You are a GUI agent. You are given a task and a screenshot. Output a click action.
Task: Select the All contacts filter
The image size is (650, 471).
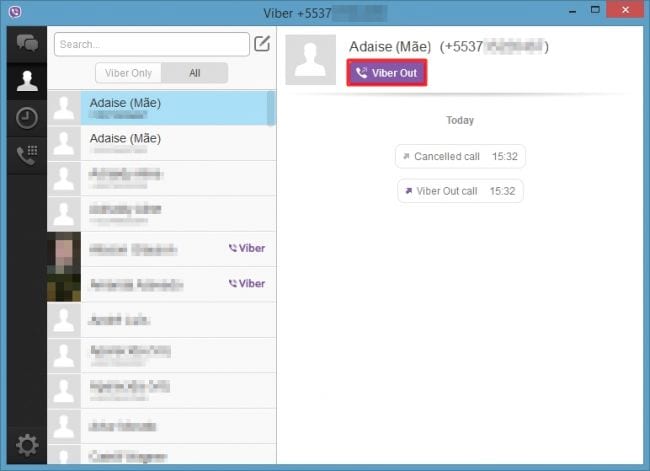(x=195, y=73)
